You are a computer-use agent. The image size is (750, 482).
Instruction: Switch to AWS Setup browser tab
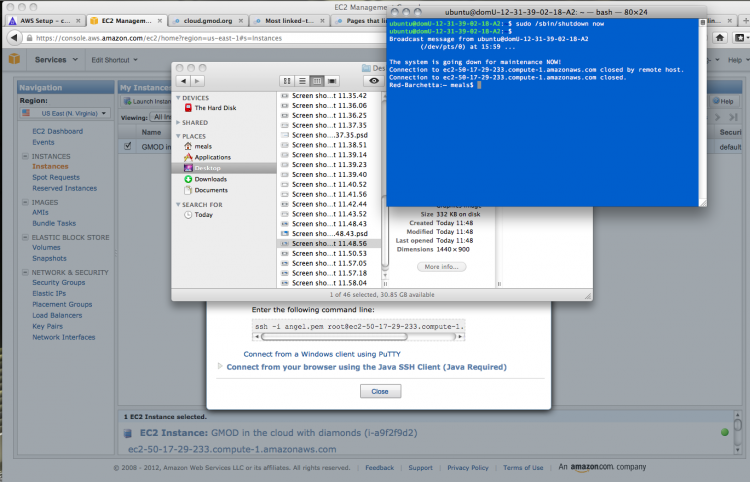(45, 21)
